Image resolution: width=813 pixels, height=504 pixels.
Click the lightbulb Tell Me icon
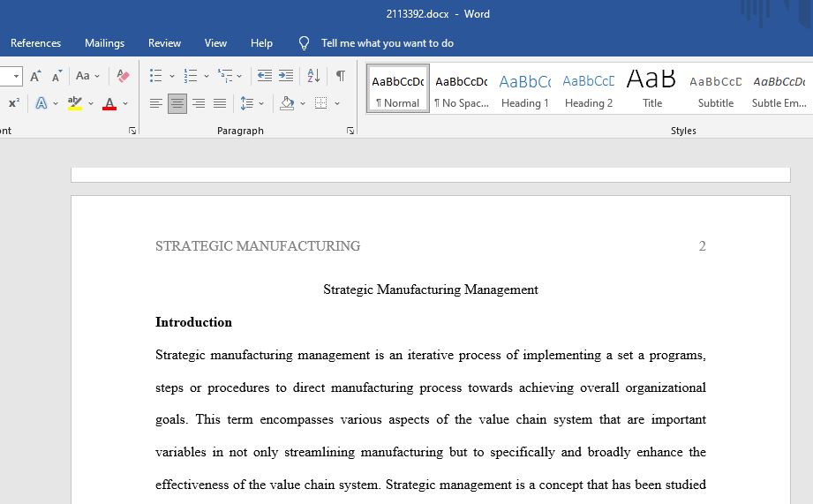pyautogui.click(x=305, y=43)
